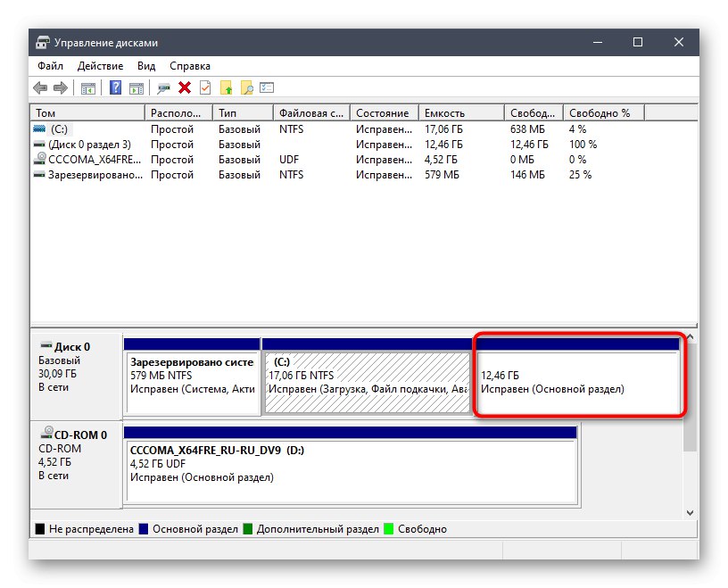Screen dimensions: 728x588
Task: Open the Файл menu
Action: pos(50,66)
